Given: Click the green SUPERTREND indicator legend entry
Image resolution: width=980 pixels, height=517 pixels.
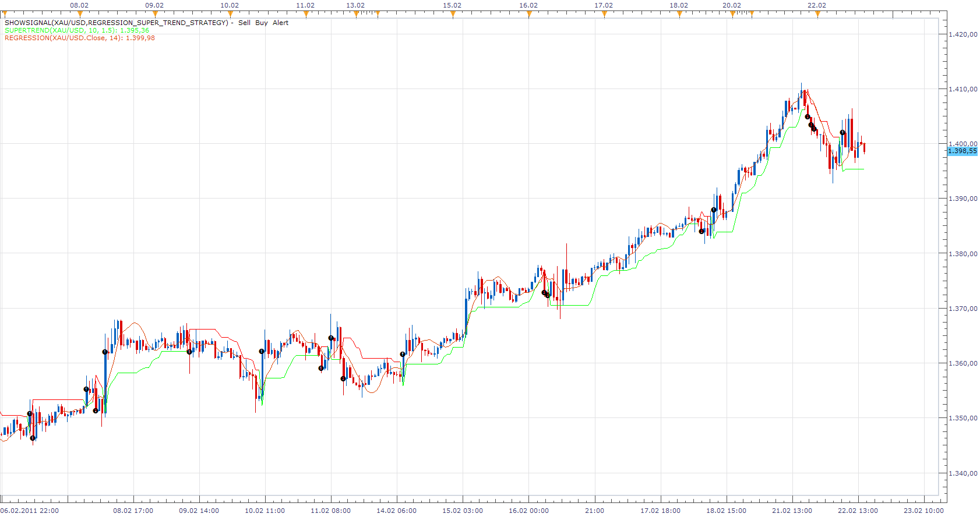Looking at the screenshot, I should pyautogui.click(x=77, y=30).
